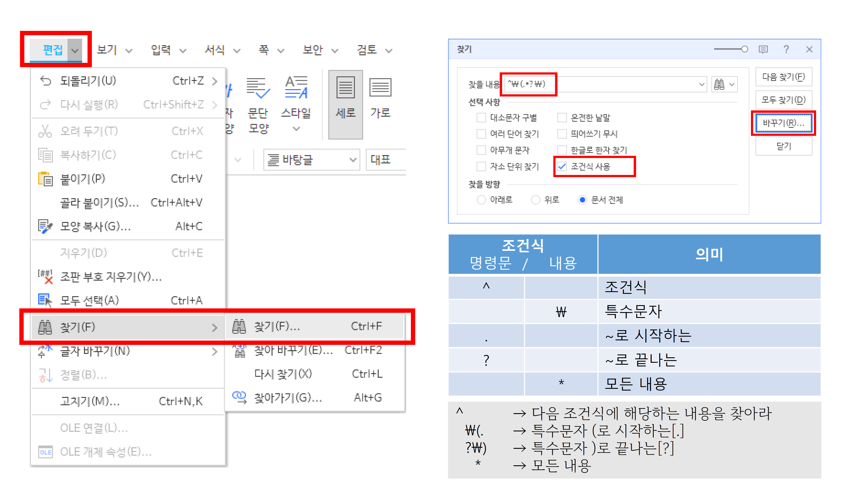
Task: Uncheck the 조건식 사용 checkbox
Action: [x=562, y=167]
